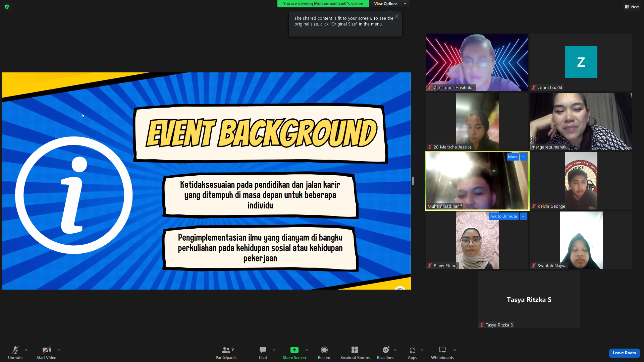Start recording with the Record icon
The width and height of the screenshot is (644, 362).
pyautogui.click(x=324, y=350)
